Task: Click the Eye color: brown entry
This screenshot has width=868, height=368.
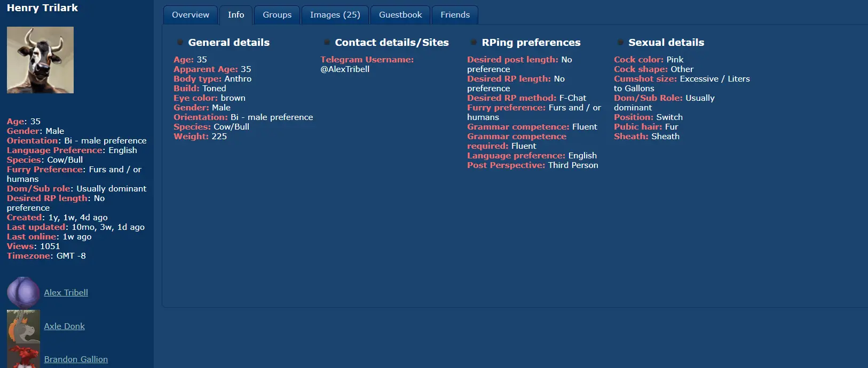Action: (209, 98)
